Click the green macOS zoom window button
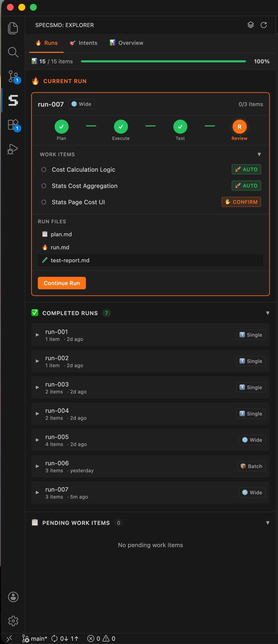The image size is (278, 644). click(x=33, y=7)
